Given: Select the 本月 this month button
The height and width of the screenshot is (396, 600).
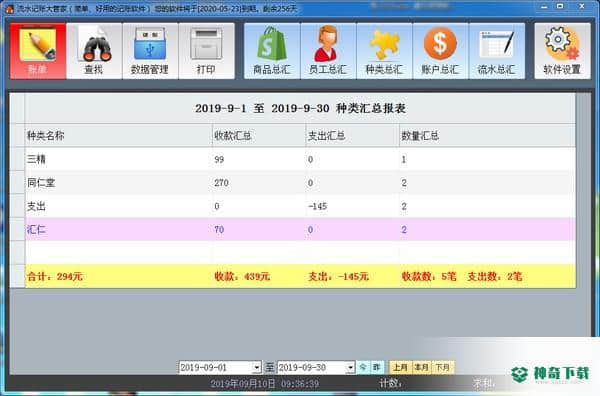Looking at the screenshot, I should (x=421, y=368).
